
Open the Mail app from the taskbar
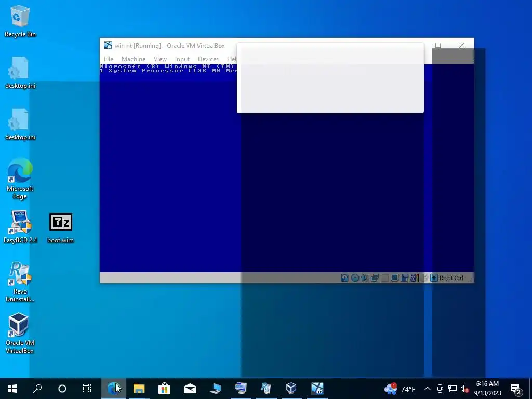(x=190, y=389)
